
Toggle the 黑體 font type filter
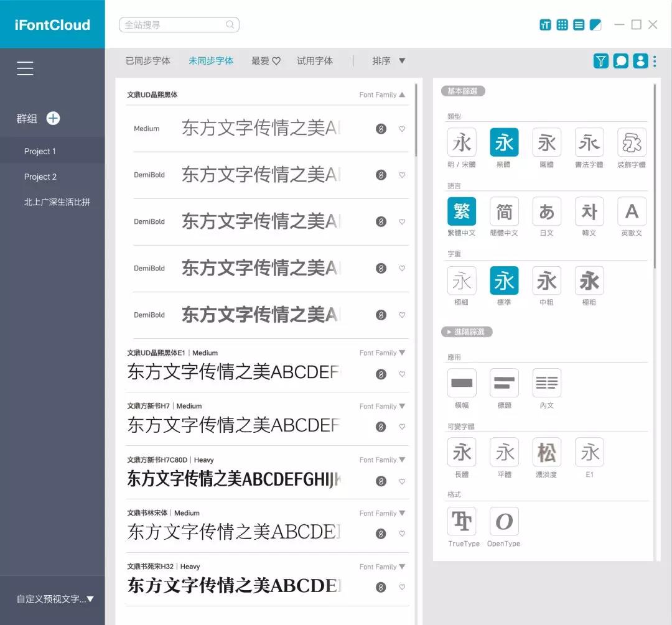click(504, 142)
